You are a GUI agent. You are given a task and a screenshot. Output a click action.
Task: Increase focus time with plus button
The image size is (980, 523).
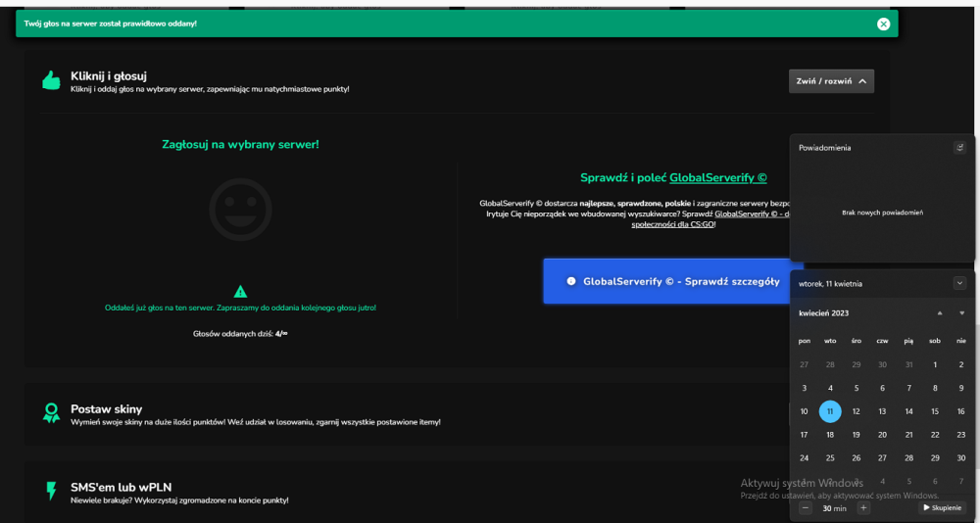point(863,508)
